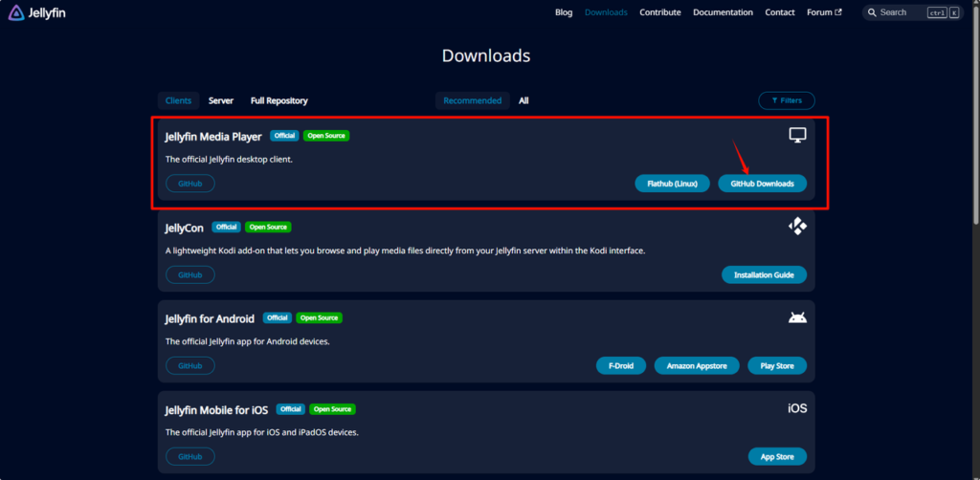Click the iOS platform icon
Viewport: 980px width, 480px height.
(796, 408)
